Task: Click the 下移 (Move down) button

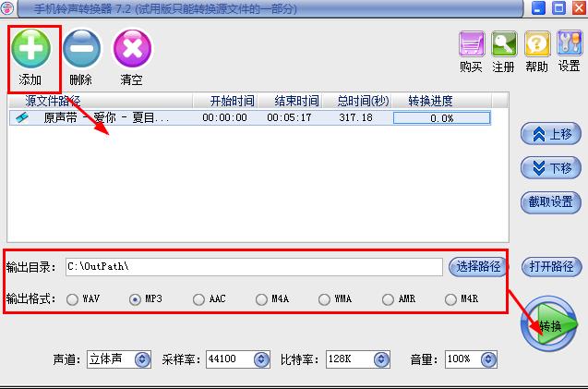Action: point(551,168)
